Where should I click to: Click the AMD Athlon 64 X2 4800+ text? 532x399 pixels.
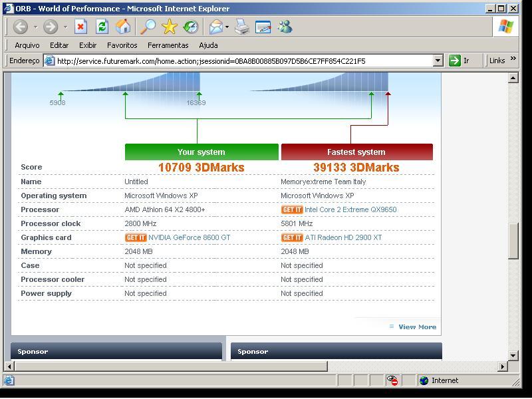point(165,209)
